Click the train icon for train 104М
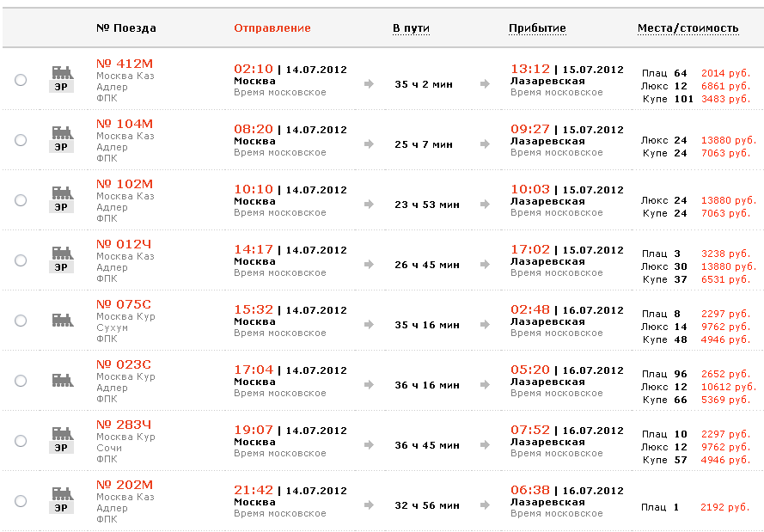The image size is (764, 532). 62,139
